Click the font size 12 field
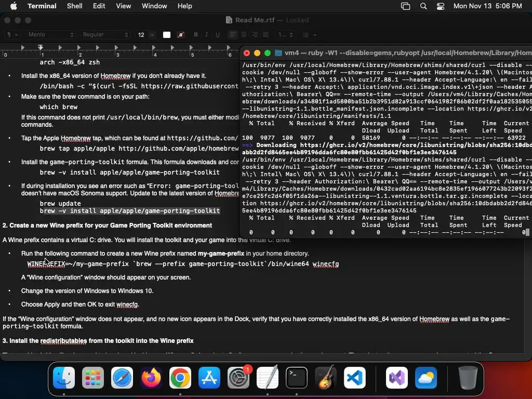 pos(141,35)
